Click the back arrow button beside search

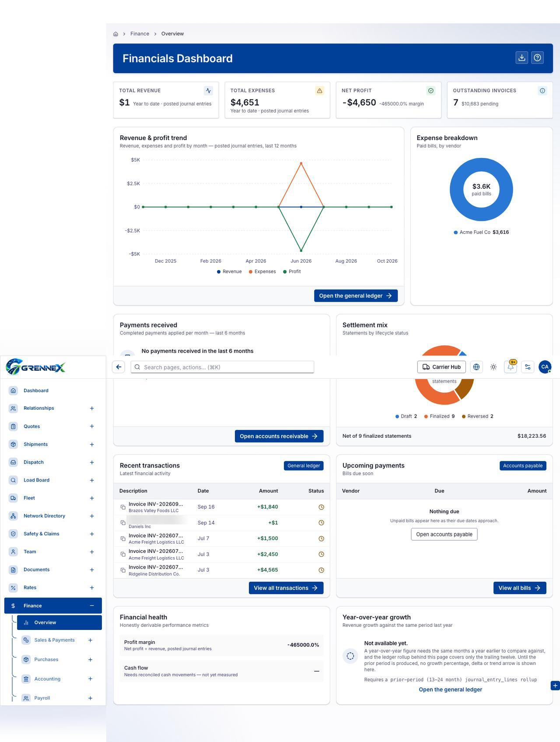tap(119, 367)
